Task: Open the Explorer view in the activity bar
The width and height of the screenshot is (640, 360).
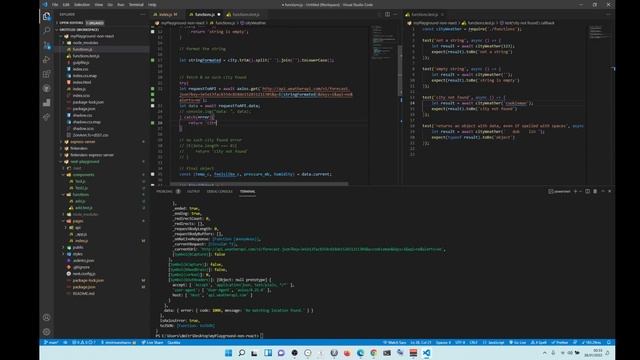Action: tap(47, 16)
